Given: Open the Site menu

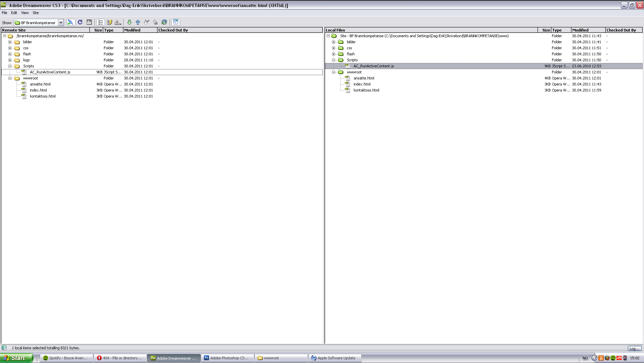Looking at the screenshot, I should [x=36, y=13].
